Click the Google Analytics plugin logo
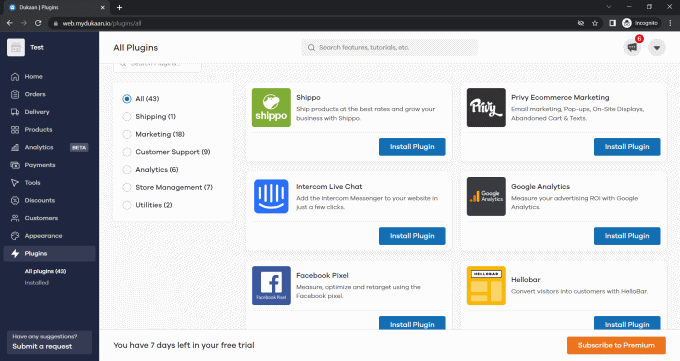This screenshot has width=680, height=361. [x=486, y=197]
